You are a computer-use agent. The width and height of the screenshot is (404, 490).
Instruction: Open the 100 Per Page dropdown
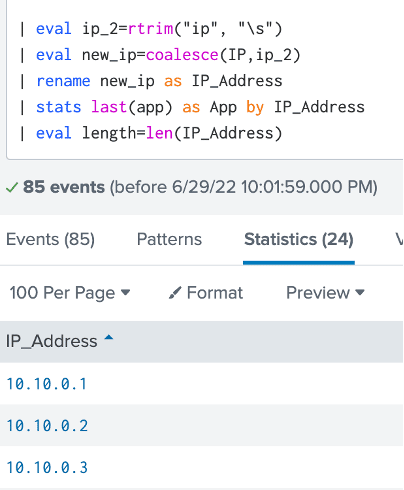pyautogui.click(x=70, y=293)
